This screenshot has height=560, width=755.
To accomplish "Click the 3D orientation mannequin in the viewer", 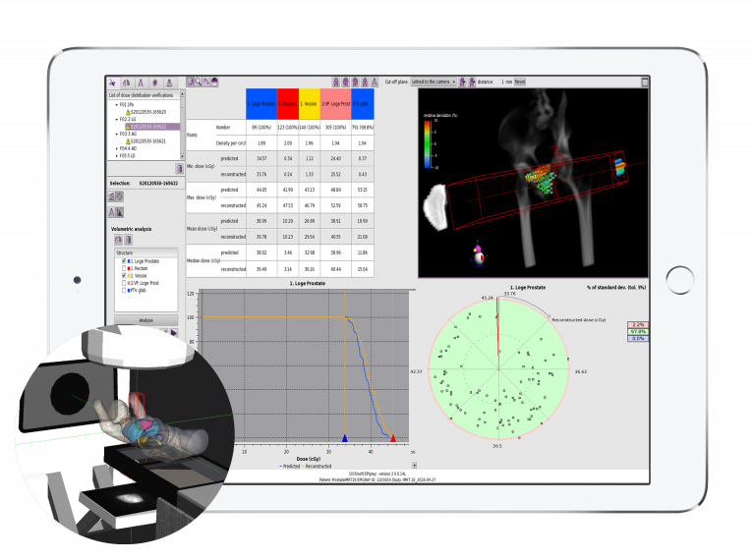I will pos(479,255).
